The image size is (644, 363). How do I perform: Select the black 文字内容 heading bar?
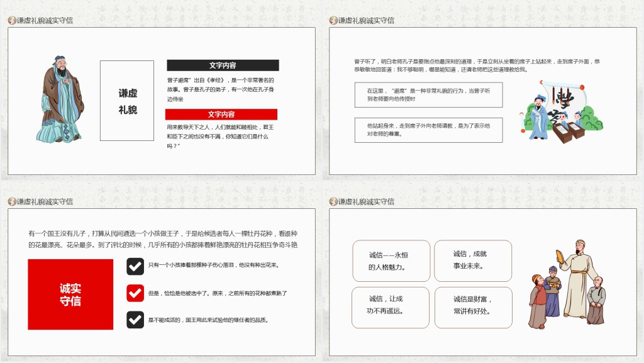(223, 65)
